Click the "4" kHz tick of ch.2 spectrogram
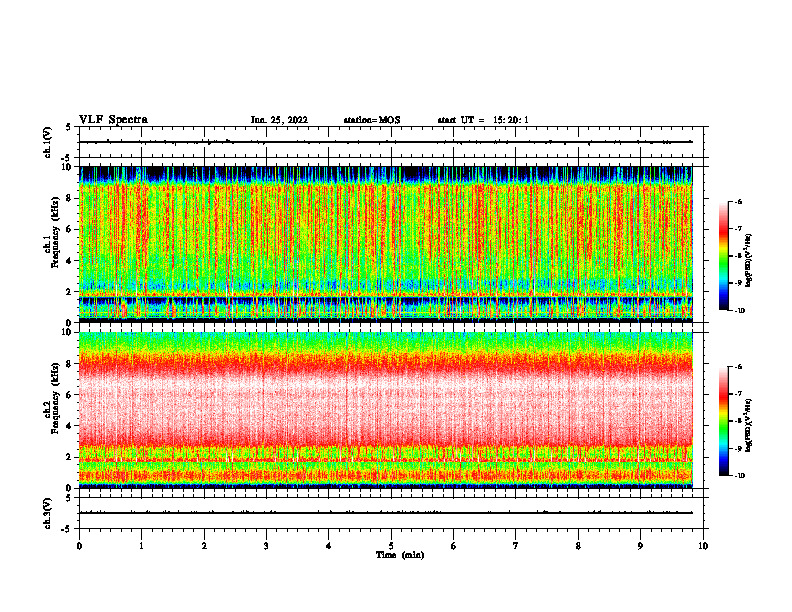The width and height of the screenshot is (792, 612). point(70,426)
